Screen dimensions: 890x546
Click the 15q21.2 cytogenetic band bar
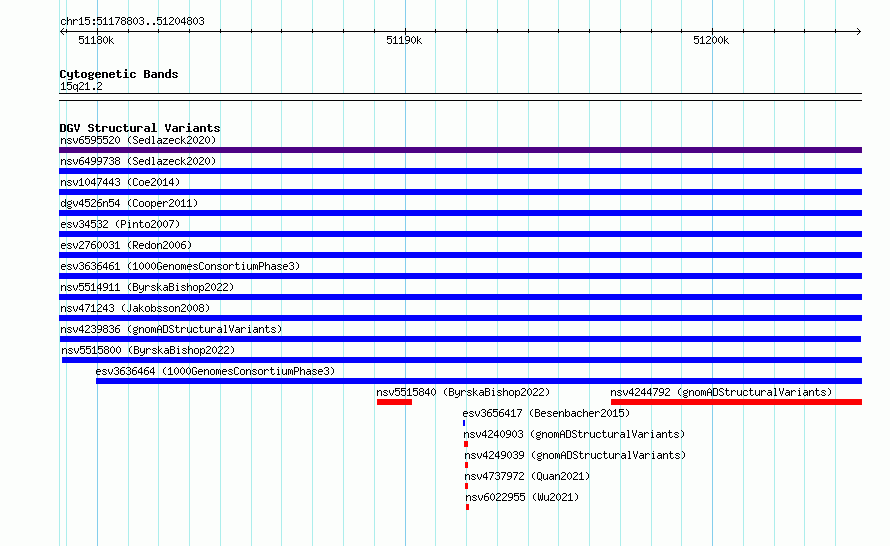click(460, 97)
